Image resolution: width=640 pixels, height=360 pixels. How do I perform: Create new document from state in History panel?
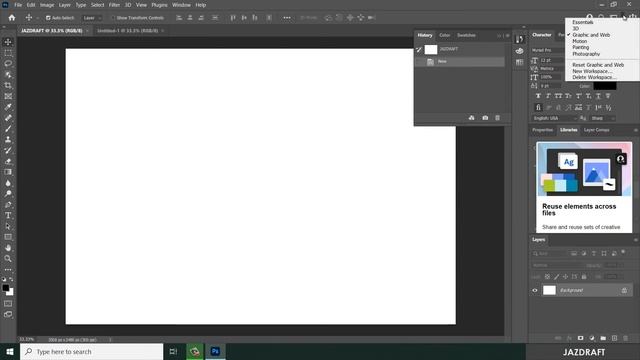tap(471, 118)
